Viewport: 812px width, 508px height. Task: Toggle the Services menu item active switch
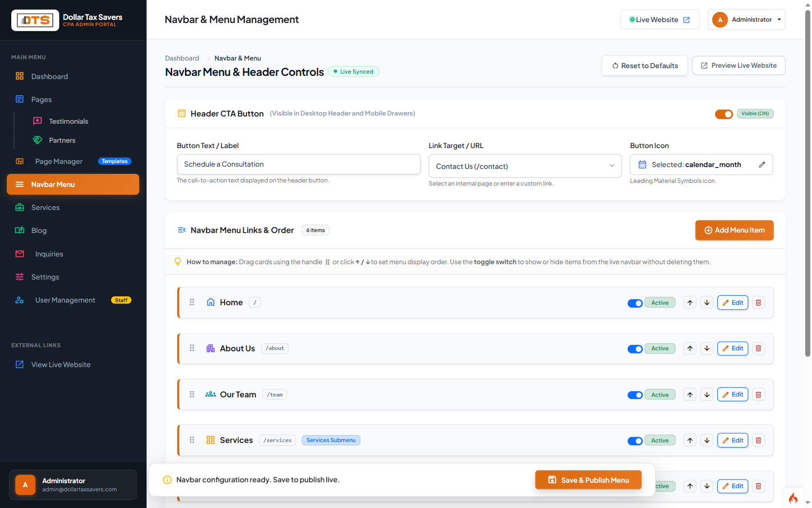click(x=635, y=441)
